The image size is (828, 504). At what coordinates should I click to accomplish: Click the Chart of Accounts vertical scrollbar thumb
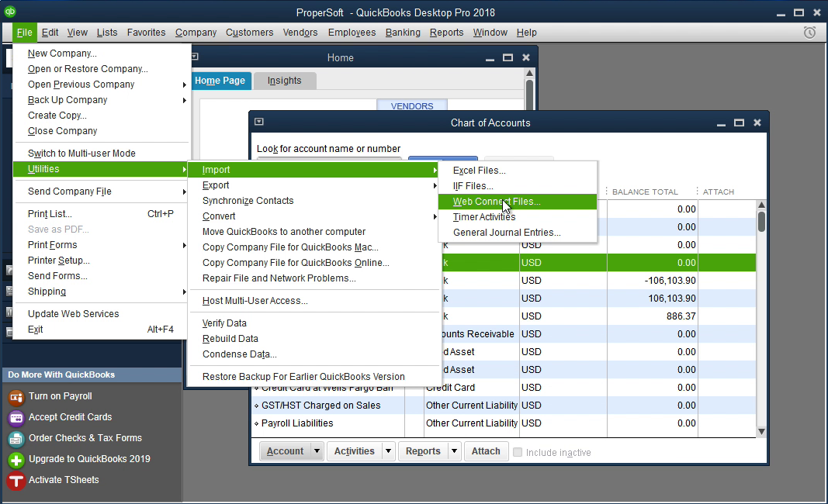point(761,221)
